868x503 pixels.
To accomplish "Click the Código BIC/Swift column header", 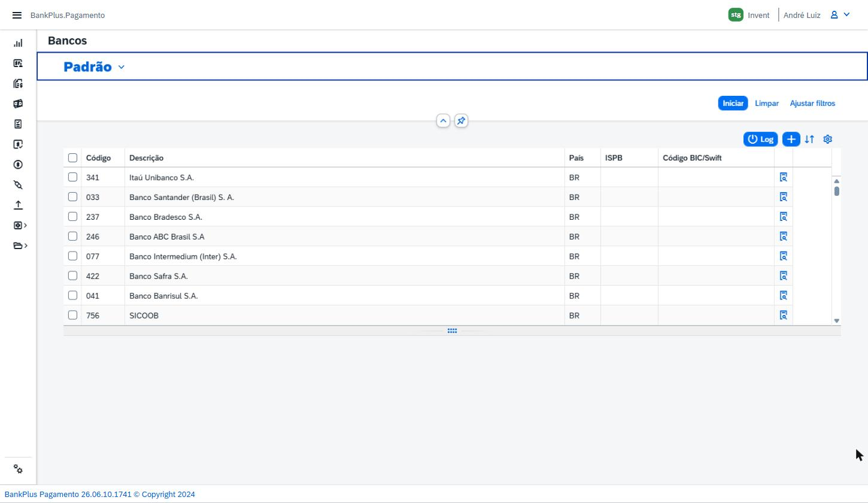I will (716, 158).
